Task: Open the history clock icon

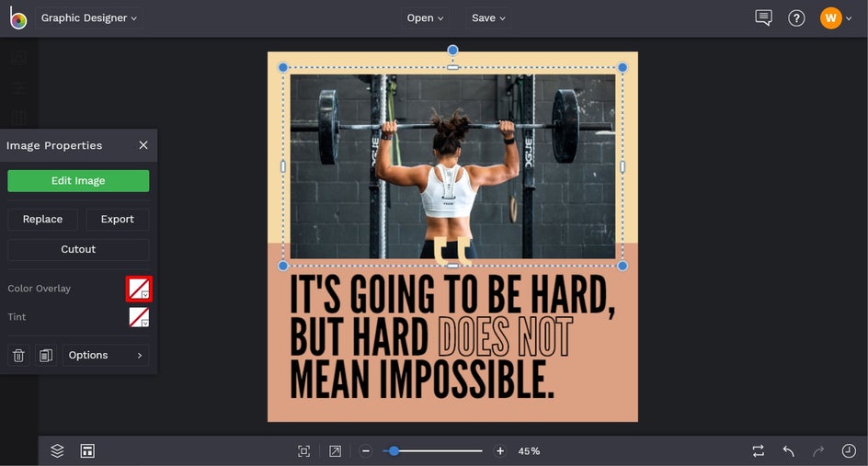Action: pos(849,451)
